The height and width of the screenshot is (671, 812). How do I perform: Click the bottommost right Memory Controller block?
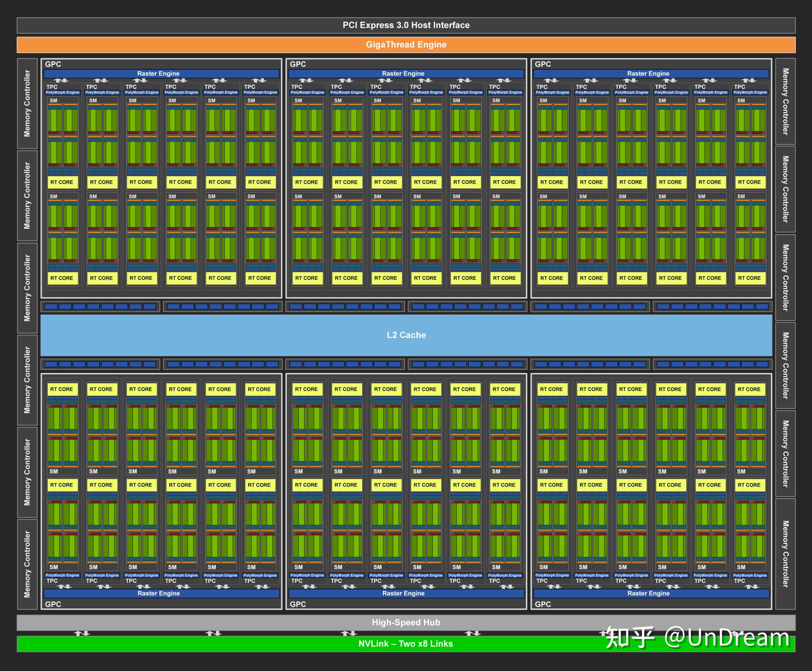click(785, 554)
